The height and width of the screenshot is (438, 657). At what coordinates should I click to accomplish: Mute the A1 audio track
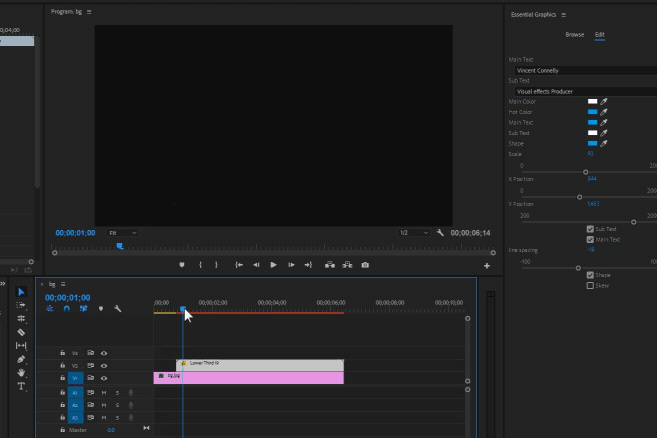click(x=104, y=393)
